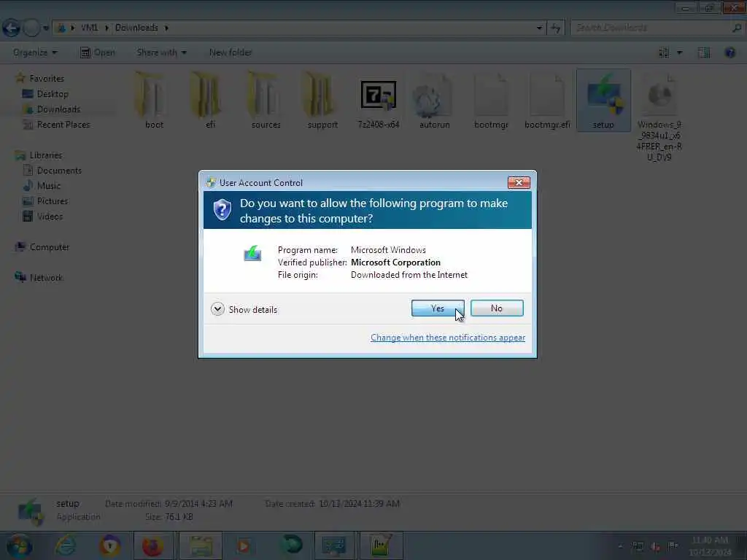Open the Organize menu
747x560 pixels.
tap(35, 52)
